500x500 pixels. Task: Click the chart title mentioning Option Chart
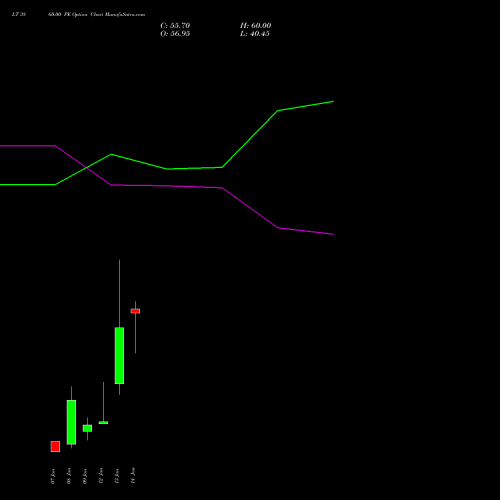(x=78, y=15)
